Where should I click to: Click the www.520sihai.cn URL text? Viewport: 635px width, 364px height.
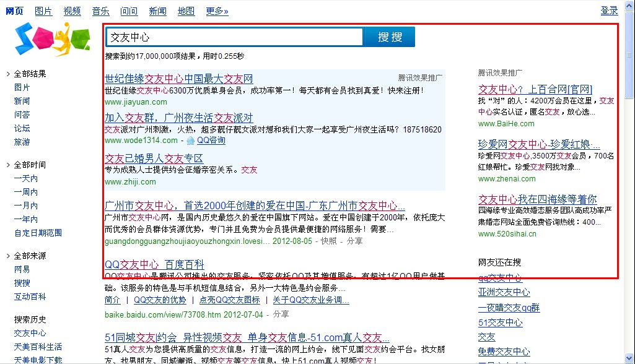coord(507,234)
